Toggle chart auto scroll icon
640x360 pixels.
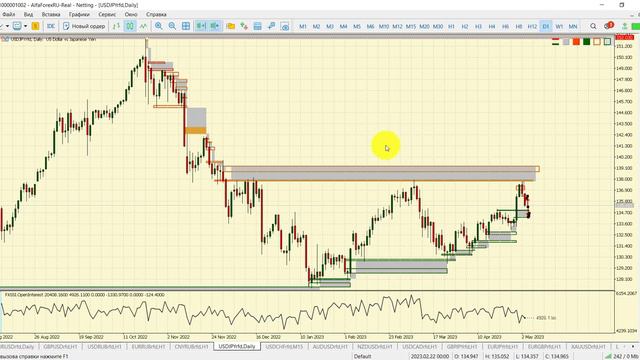201,26
